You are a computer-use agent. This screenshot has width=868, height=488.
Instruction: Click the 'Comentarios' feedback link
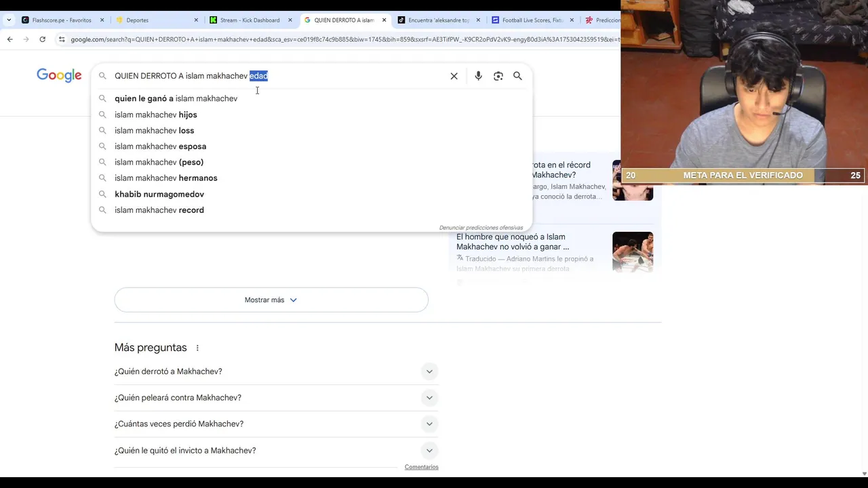[x=422, y=467]
